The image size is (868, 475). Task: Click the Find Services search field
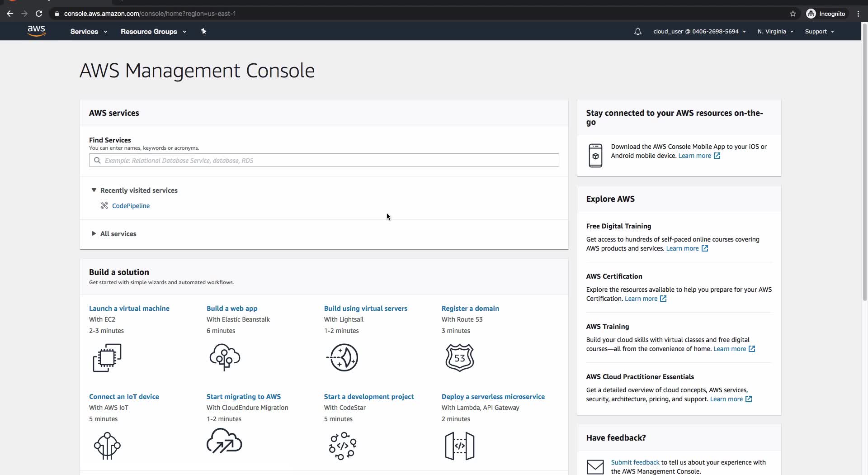pos(324,161)
